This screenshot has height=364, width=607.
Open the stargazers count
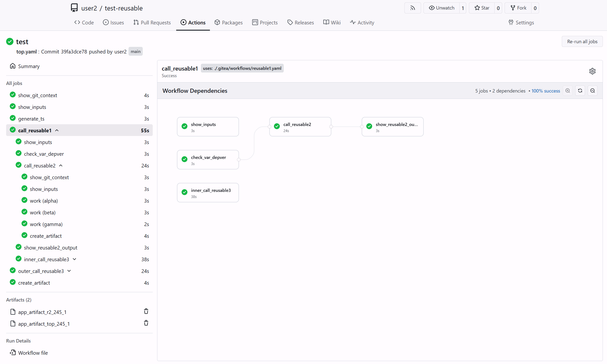coord(498,8)
